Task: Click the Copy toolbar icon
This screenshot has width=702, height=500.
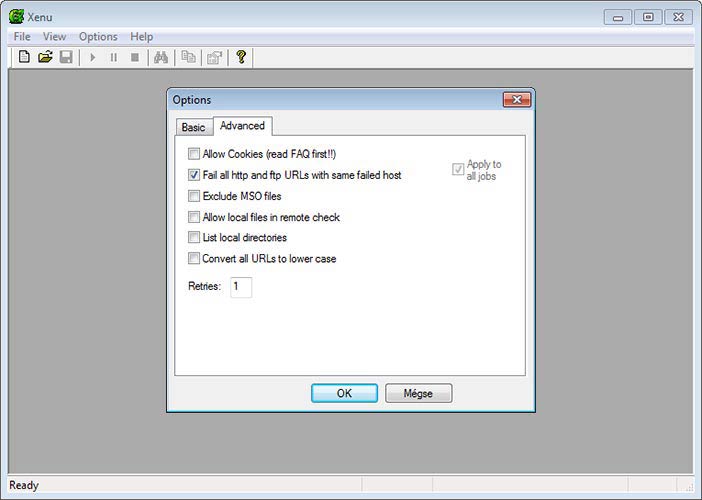Action: pyautogui.click(x=188, y=58)
